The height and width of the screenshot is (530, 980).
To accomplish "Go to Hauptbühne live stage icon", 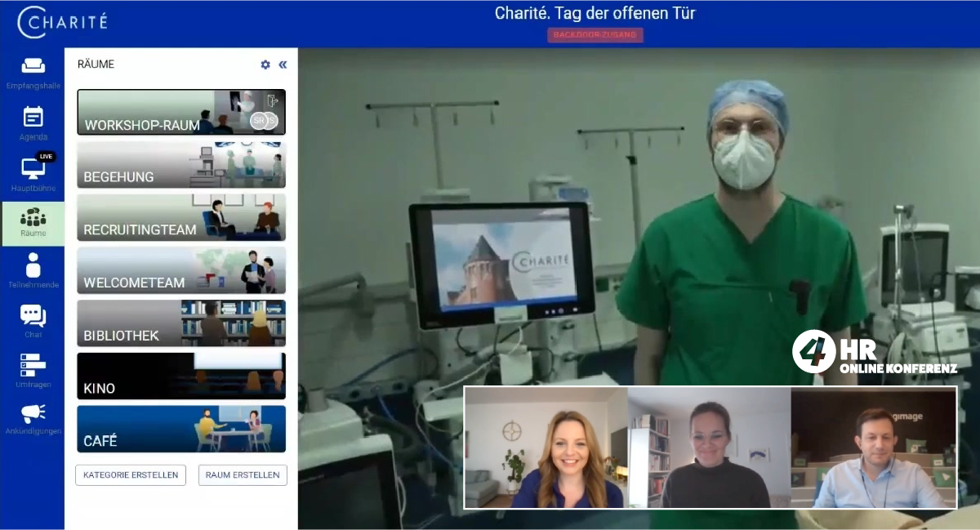I will (33, 168).
